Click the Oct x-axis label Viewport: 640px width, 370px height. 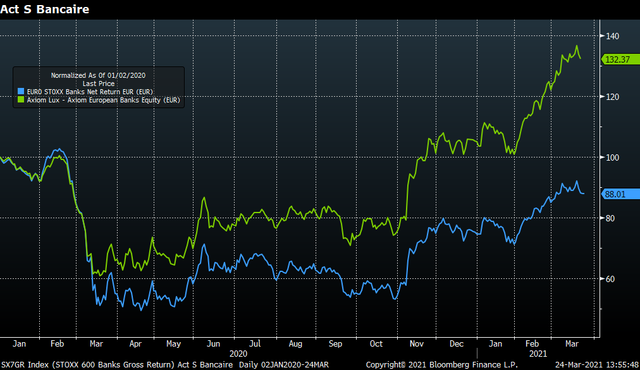coord(376,344)
